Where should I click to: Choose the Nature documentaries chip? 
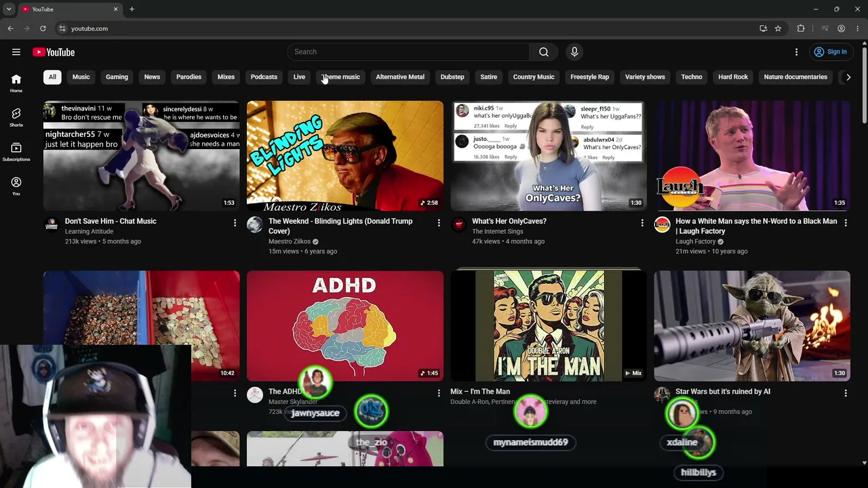pos(795,77)
